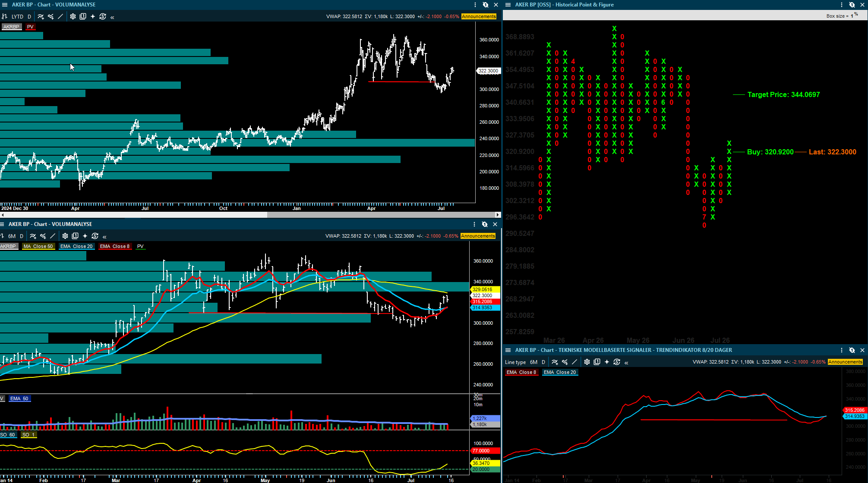Click layout pages icon in top chart toolbar
Viewport: 868px width, 483px height.
(83, 16)
